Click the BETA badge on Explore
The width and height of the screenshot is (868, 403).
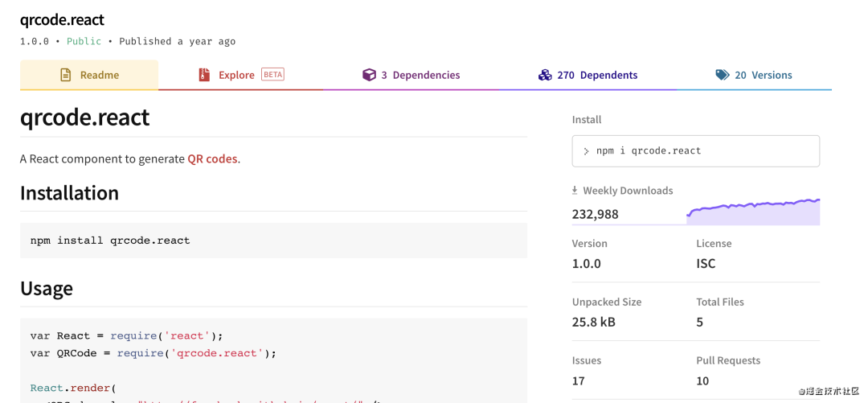[272, 75]
